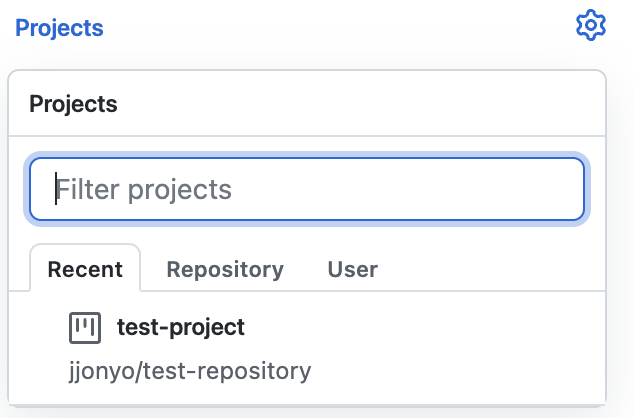Click the repository path under test-project

[x=189, y=372]
